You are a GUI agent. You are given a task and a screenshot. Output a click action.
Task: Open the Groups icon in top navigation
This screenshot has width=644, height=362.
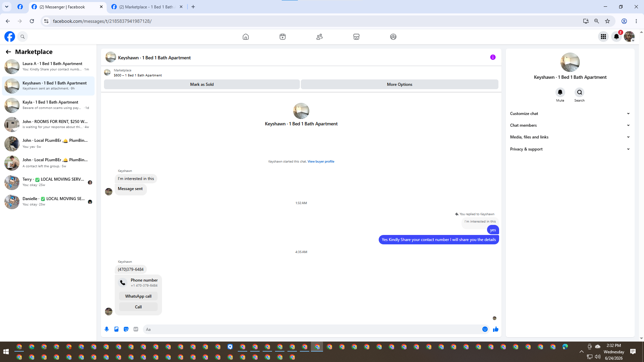coord(393,37)
